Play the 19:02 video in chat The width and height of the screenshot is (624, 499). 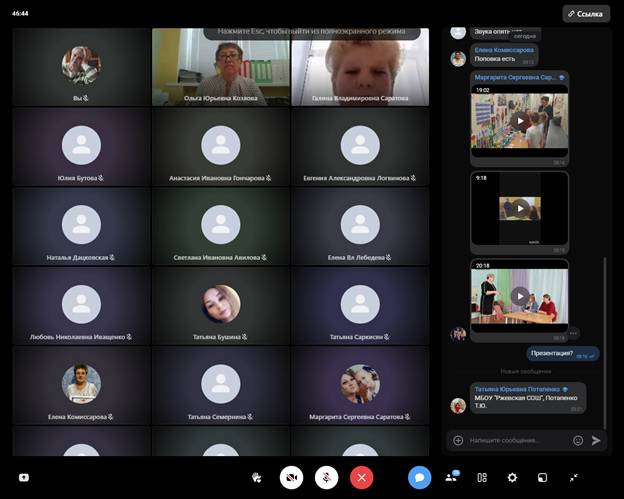pos(520,121)
